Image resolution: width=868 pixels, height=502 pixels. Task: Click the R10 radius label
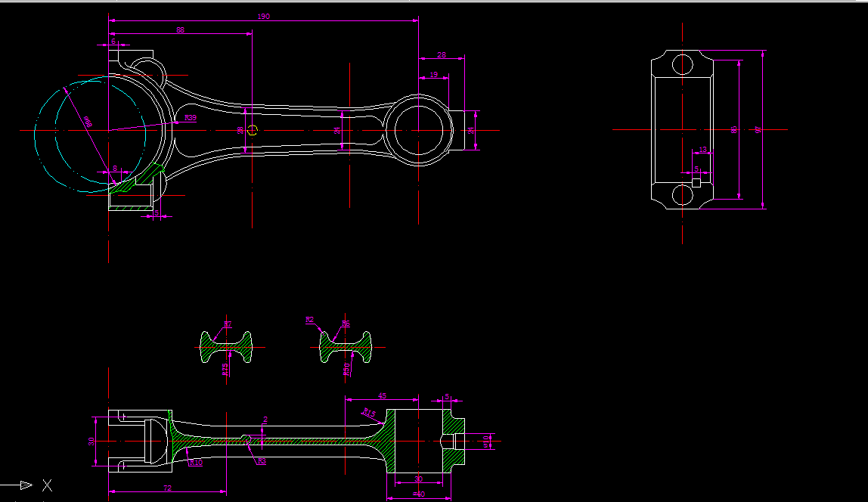click(x=196, y=463)
